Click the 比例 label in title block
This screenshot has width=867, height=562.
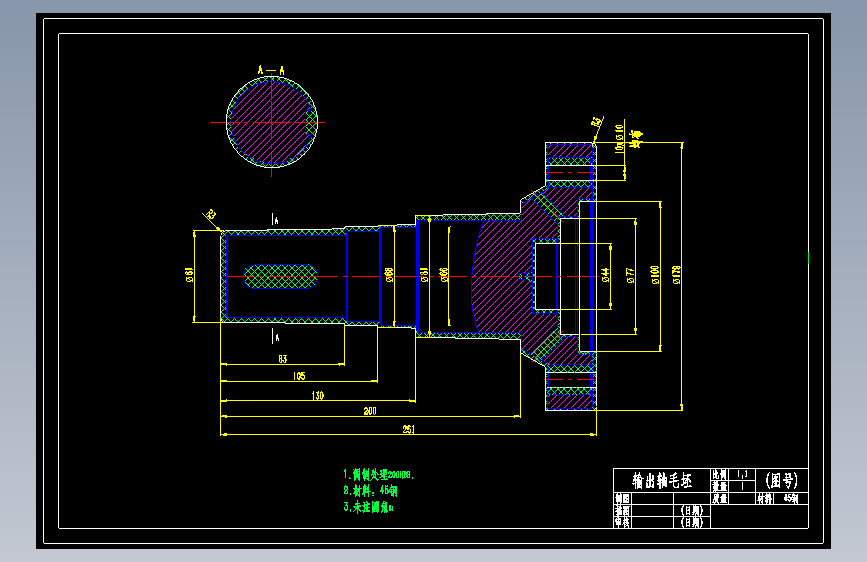pyautogui.click(x=719, y=475)
